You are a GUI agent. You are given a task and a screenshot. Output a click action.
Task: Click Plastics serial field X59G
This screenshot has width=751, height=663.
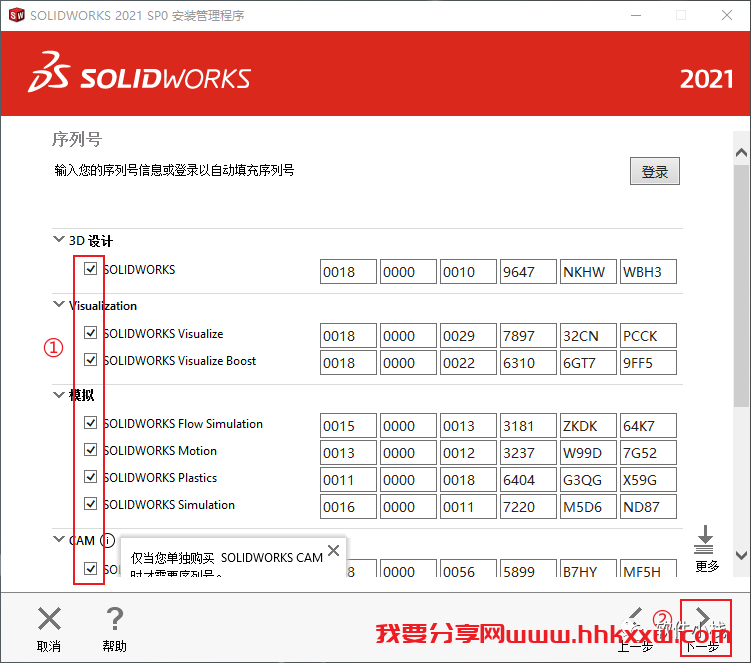pos(648,480)
